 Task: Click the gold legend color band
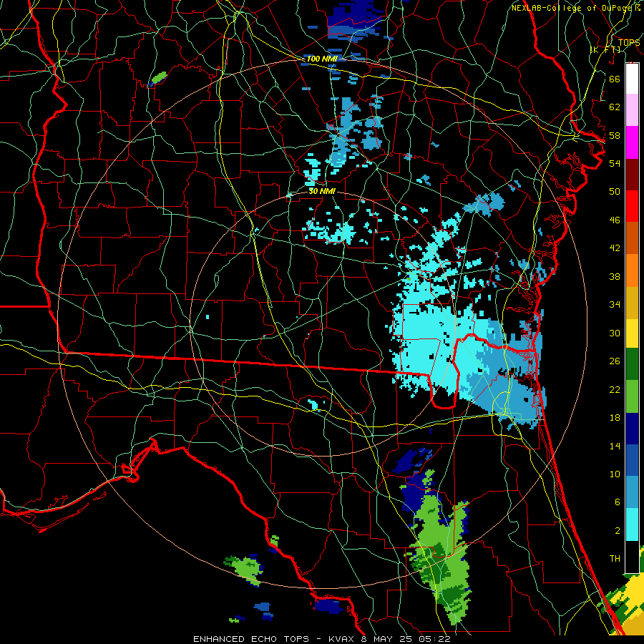coord(632,303)
